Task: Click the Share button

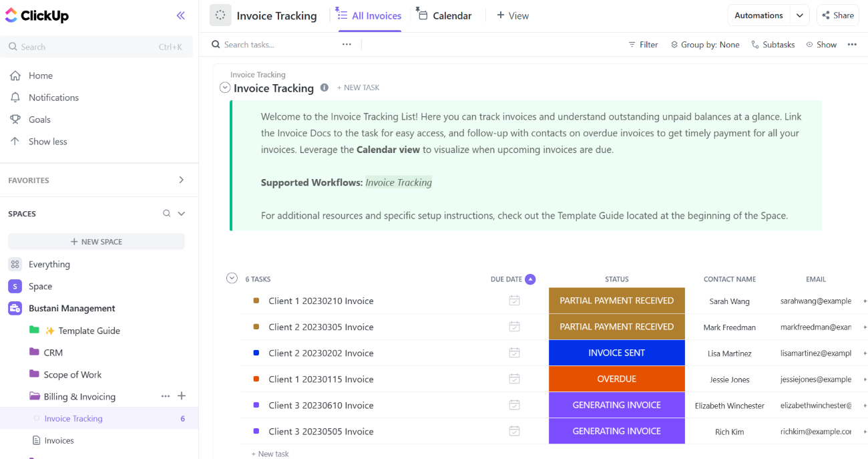Action: (x=837, y=15)
